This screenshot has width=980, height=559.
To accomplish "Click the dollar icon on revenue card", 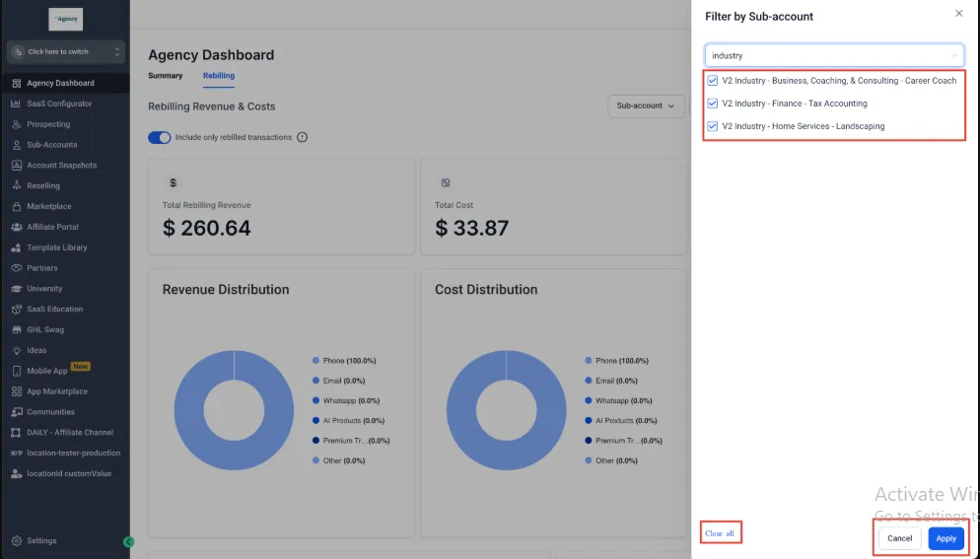I will (174, 182).
